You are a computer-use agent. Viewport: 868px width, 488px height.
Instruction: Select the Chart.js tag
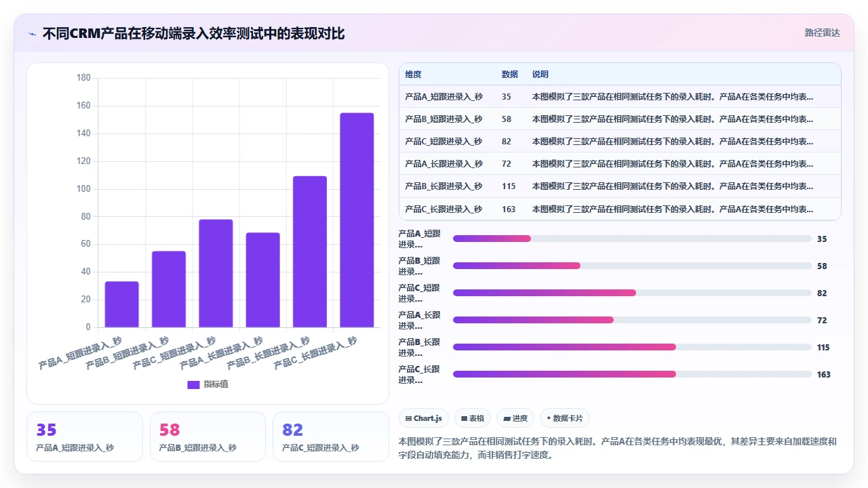coord(423,418)
